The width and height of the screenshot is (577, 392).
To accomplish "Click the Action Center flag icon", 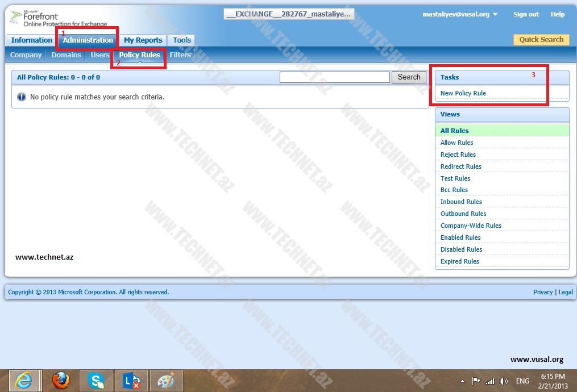I will coord(476,381).
